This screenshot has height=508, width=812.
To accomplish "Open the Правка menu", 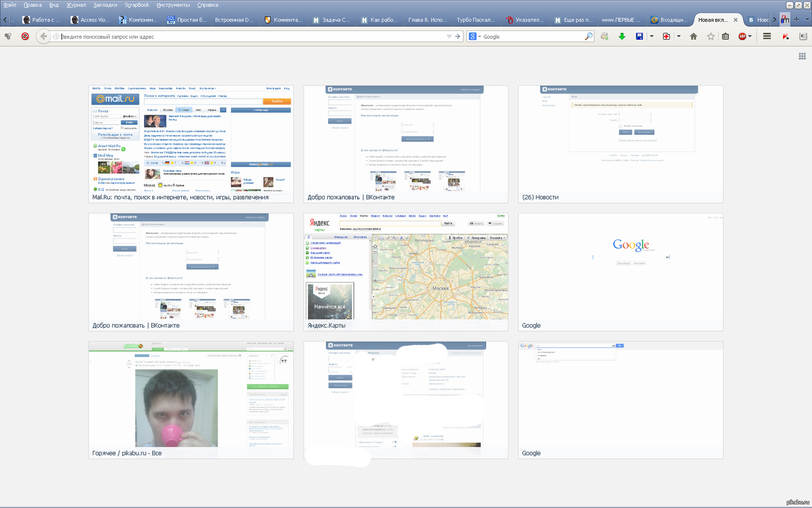I will (32, 5).
